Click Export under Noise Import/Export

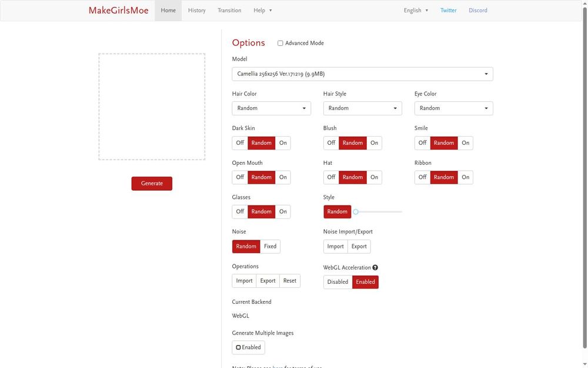[359, 246]
